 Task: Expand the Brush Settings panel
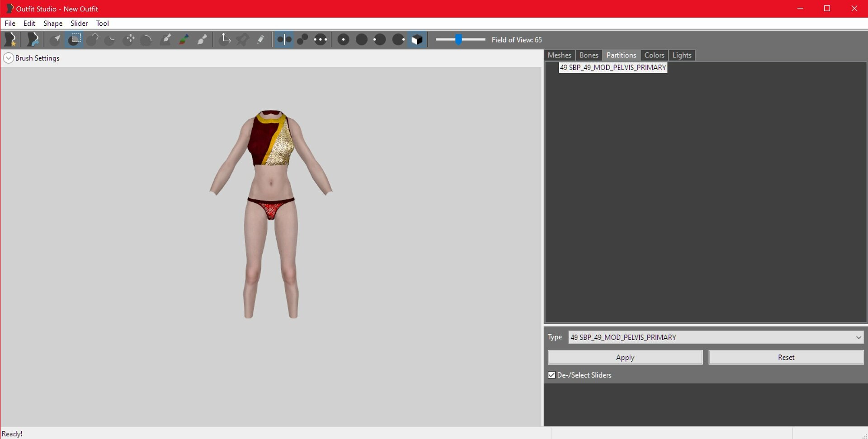8,58
